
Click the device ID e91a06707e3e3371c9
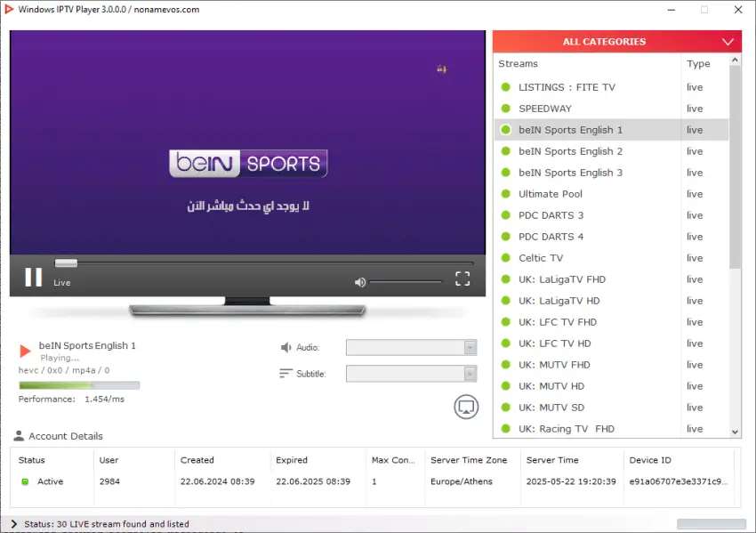(x=679, y=481)
